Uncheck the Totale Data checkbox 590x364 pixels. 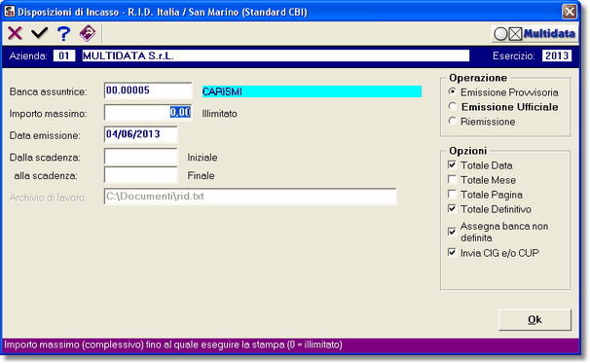point(452,164)
